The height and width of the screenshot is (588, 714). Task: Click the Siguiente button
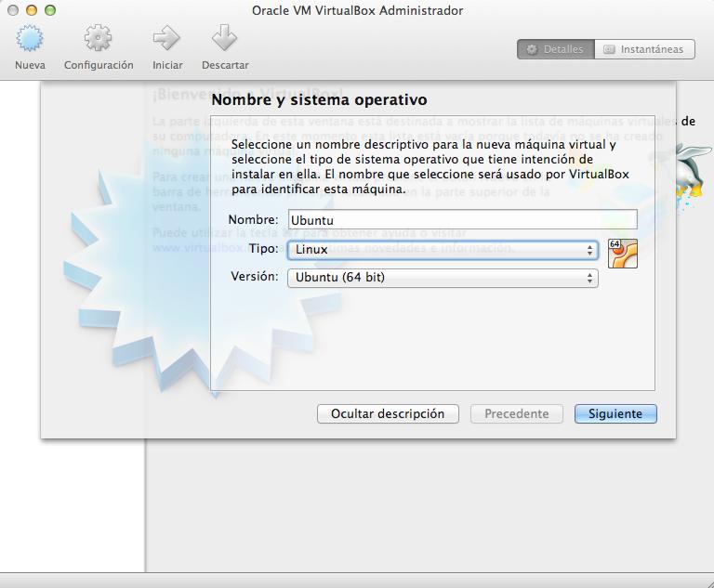[x=615, y=413]
